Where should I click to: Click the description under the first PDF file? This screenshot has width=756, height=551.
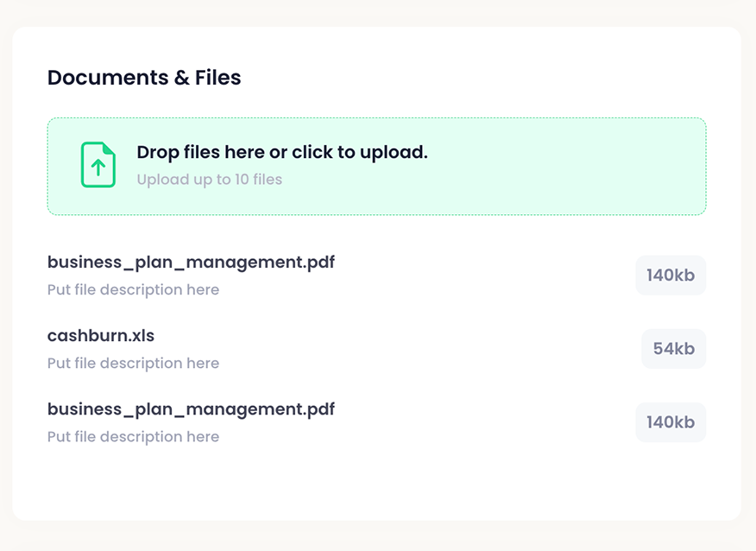pos(133,290)
